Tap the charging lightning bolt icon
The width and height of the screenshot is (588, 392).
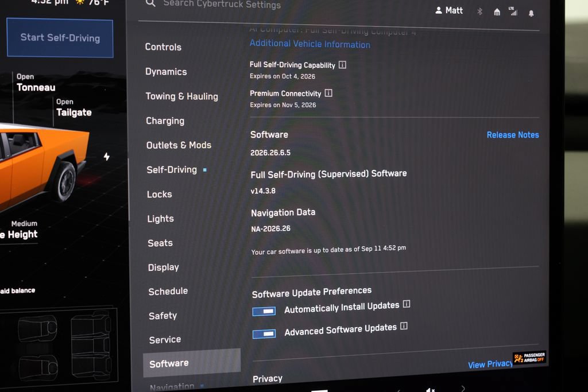click(107, 156)
